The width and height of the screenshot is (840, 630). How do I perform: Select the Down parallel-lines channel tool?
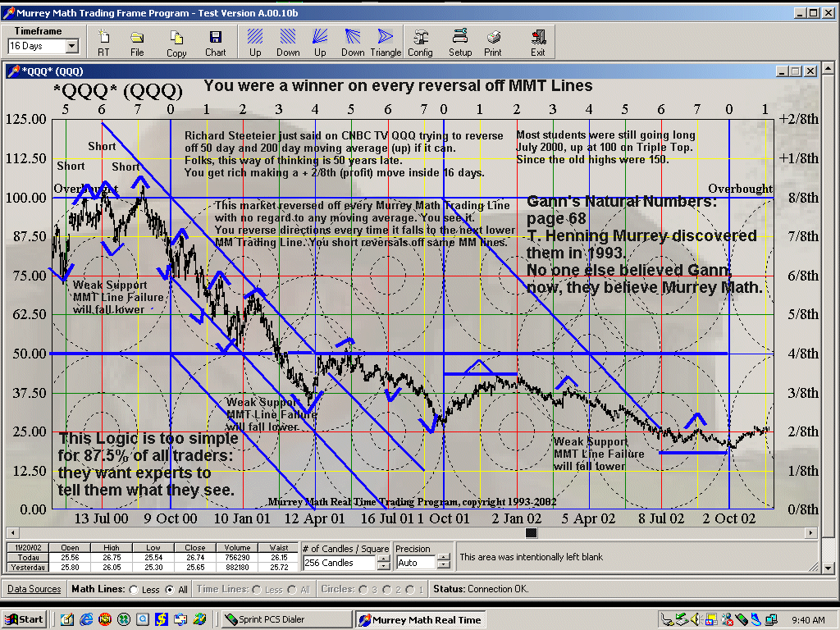[288, 42]
